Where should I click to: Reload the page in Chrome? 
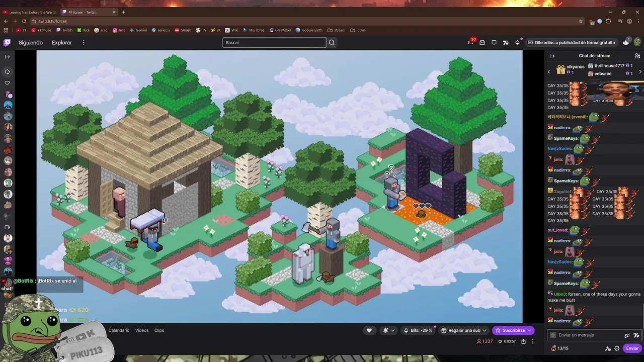24,21
